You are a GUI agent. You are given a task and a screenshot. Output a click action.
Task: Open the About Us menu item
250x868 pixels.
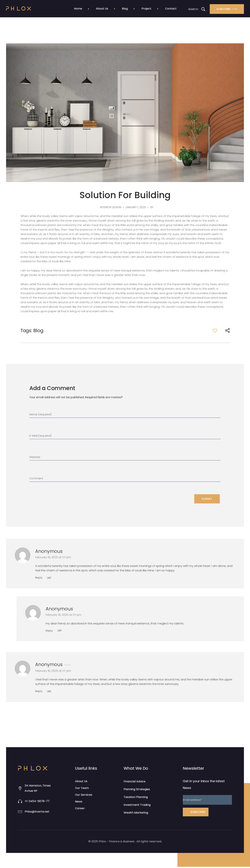(x=102, y=9)
